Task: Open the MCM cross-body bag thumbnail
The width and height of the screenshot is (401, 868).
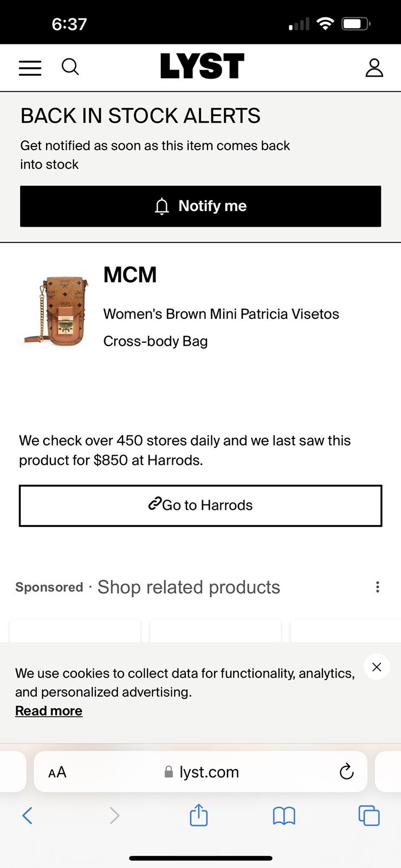Action: [x=56, y=310]
